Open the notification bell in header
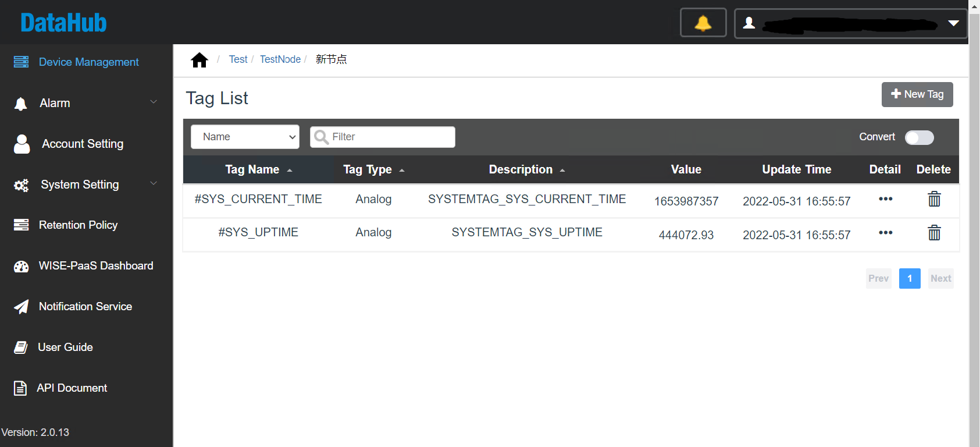The height and width of the screenshot is (447, 980). [x=703, y=23]
